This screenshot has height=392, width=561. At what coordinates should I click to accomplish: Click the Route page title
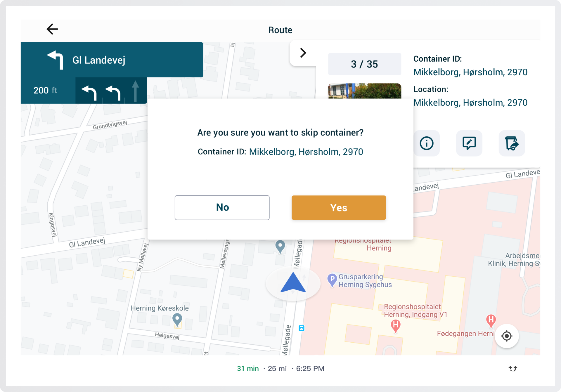[280, 30]
